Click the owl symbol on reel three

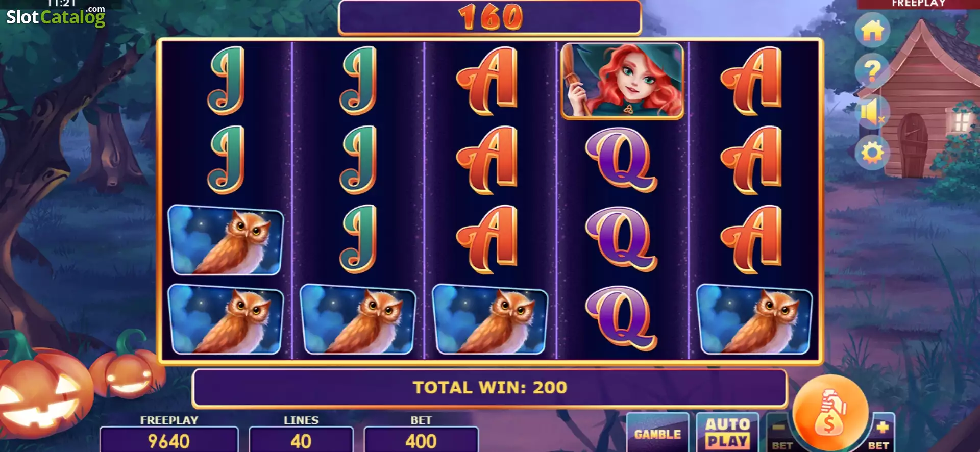[x=490, y=320]
